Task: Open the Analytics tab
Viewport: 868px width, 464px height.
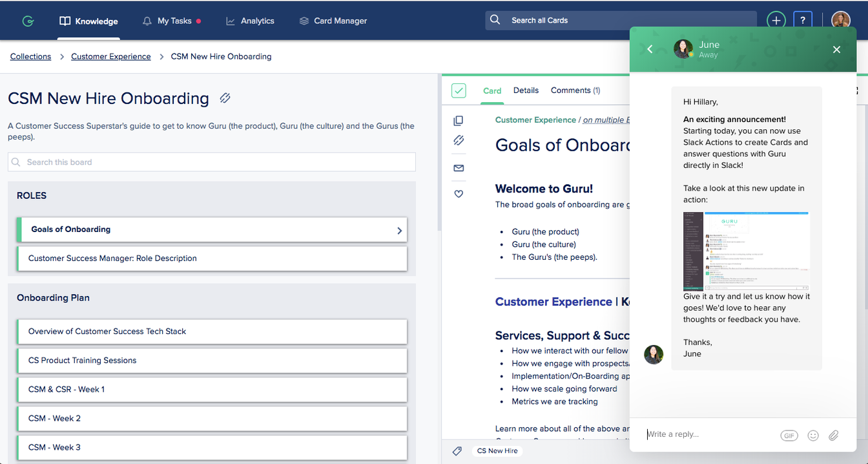Action: coord(250,21)
